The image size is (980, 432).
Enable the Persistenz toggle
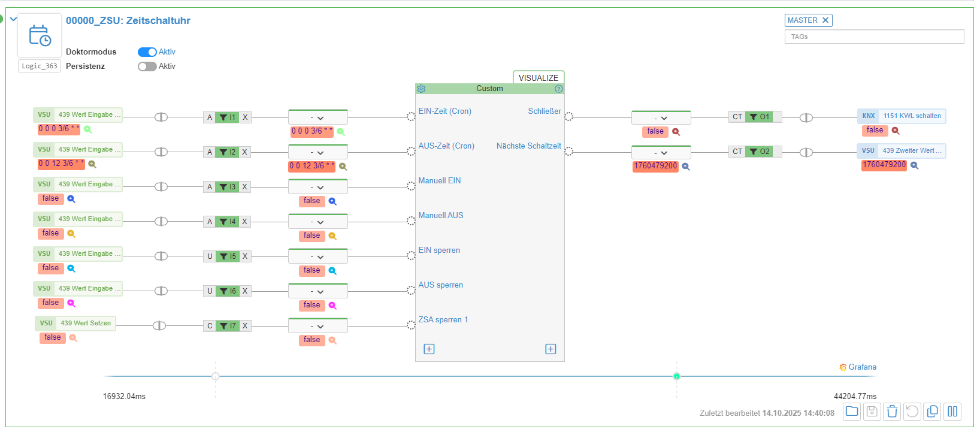tap(147, 67)
